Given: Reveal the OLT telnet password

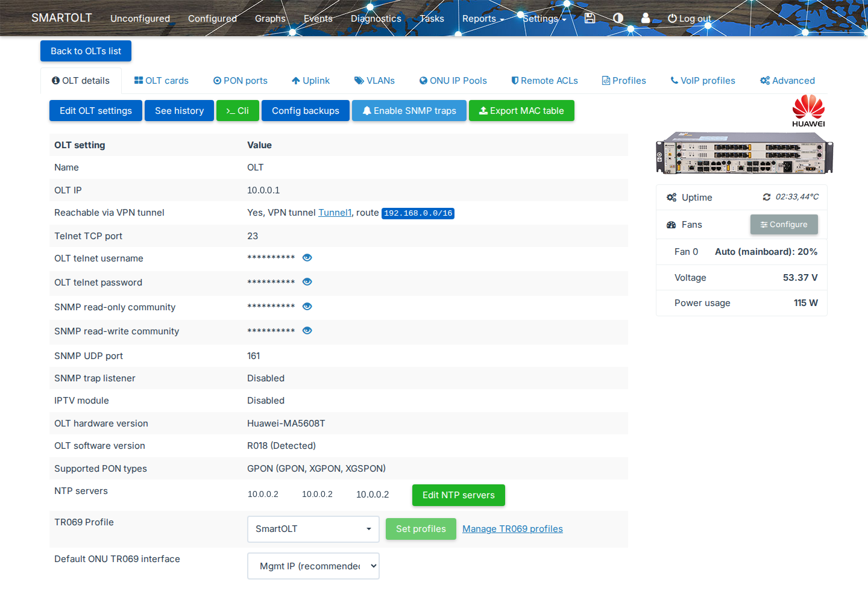Looking at the screenshot, I should pyautogui.click(x=307, y=282).
